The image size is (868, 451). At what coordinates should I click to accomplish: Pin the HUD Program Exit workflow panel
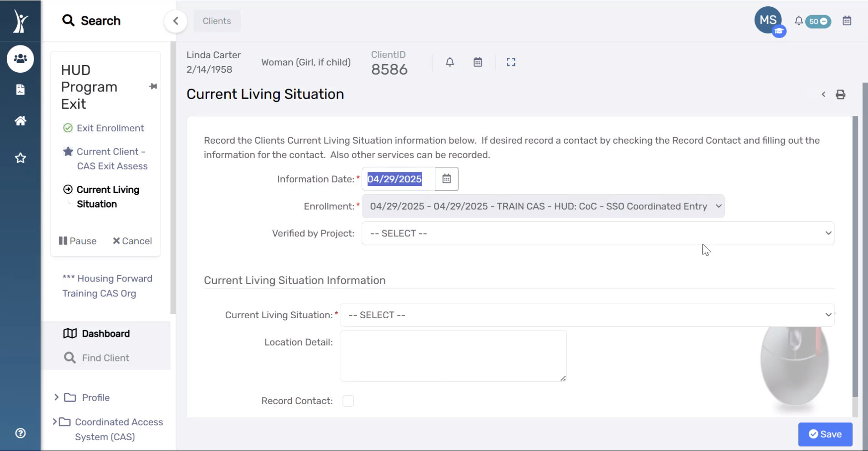(x=153, y=86)
